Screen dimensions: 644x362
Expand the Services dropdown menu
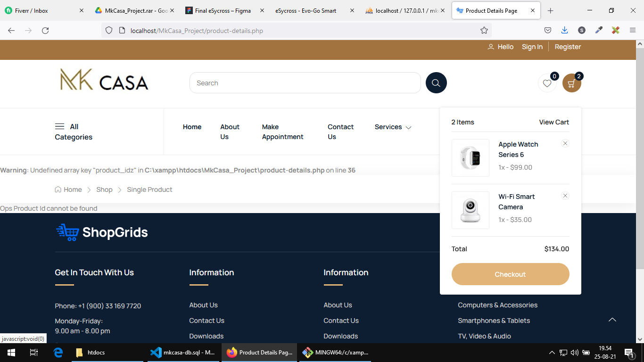click(x=393, y=127)
